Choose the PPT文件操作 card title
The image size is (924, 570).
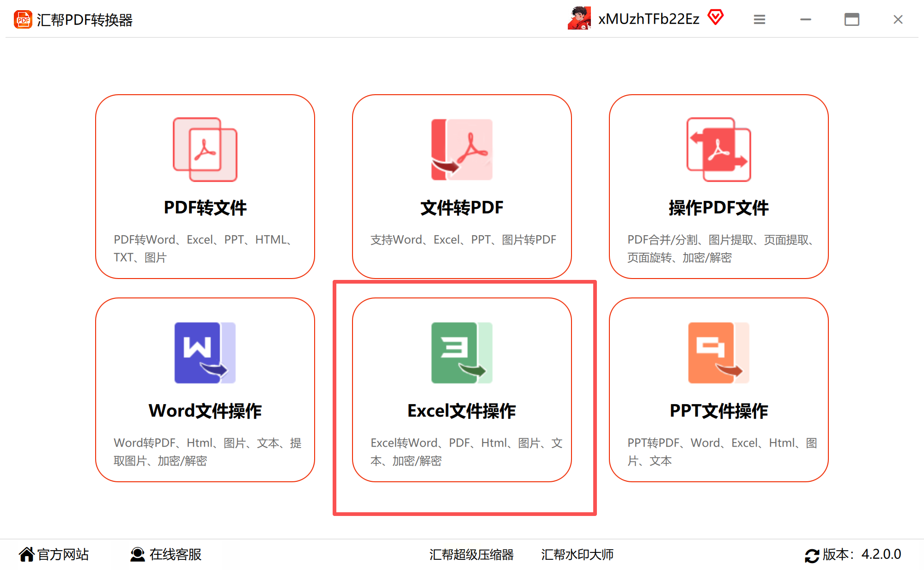(718, 411)
